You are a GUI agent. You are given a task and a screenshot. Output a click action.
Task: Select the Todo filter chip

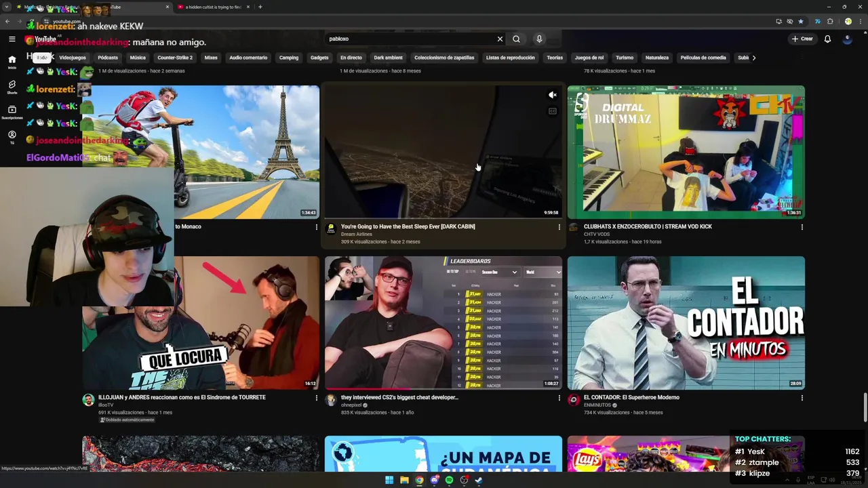tap(42, 58)
